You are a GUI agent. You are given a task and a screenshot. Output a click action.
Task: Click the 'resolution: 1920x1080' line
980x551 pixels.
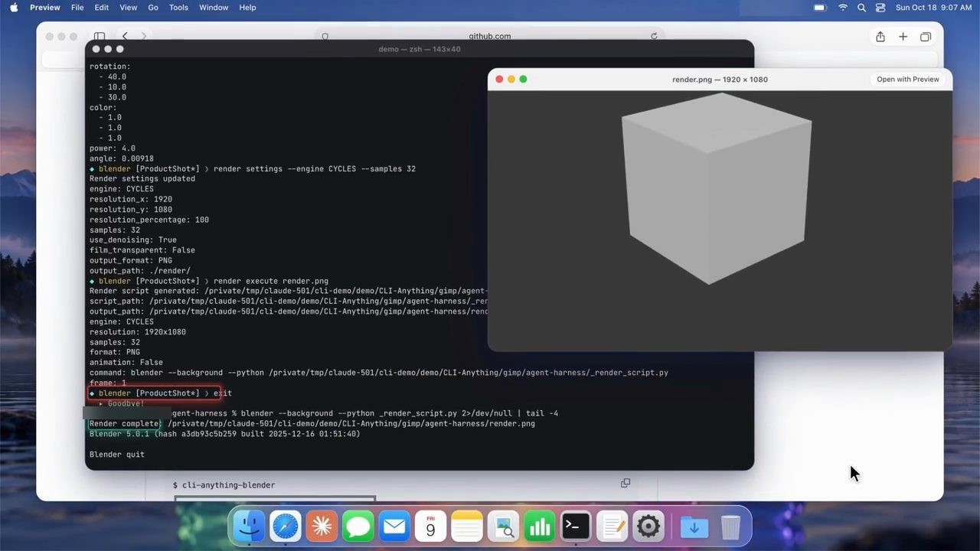[138, 332]
